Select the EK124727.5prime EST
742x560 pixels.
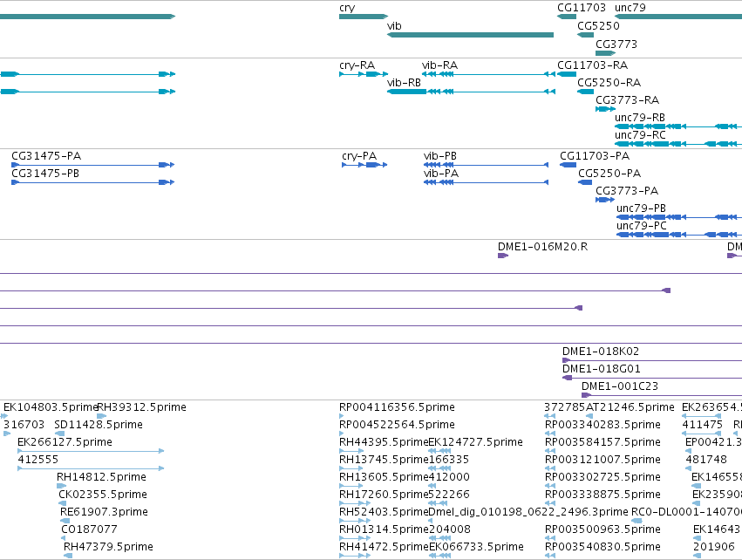point(439,451)
